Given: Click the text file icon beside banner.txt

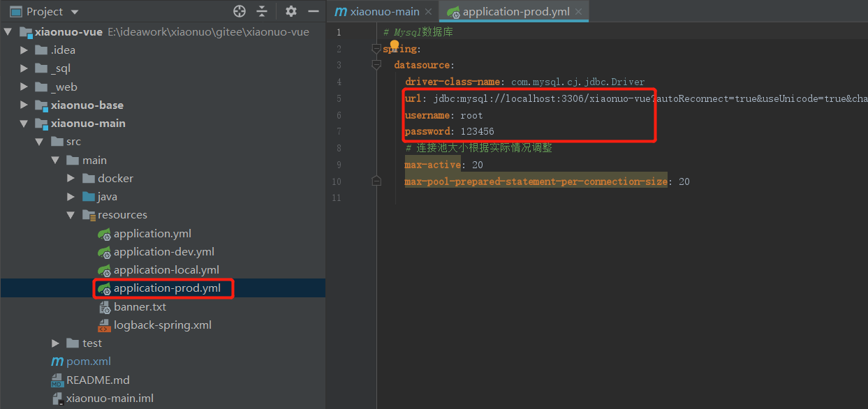Looking at the screenshot, I should (x=104, y=307).
